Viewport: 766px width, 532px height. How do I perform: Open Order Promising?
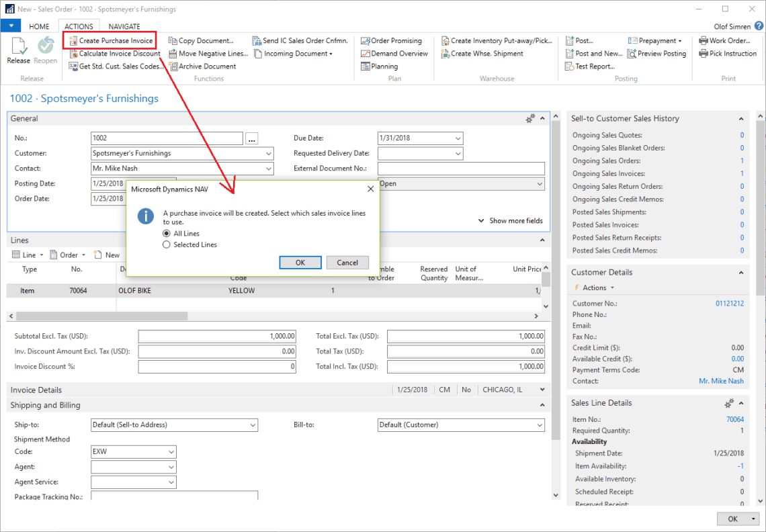point(391,40)
